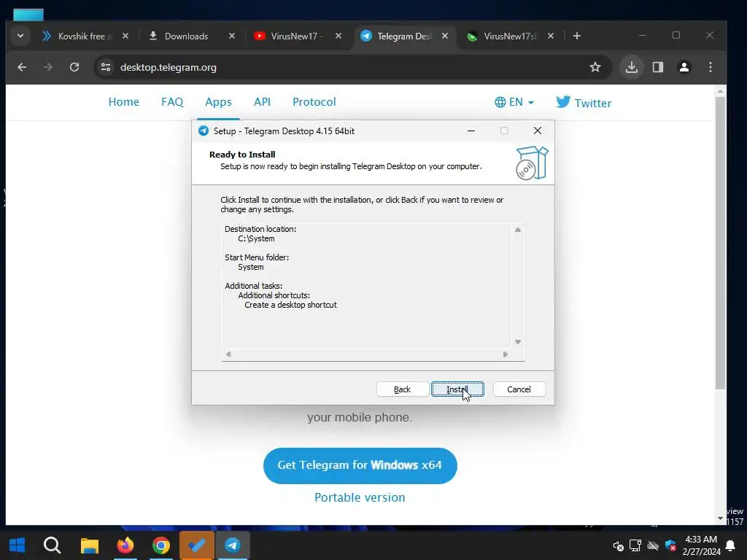Close the Downloads tab
Screen dimensions: 747x560
(232, 36)
